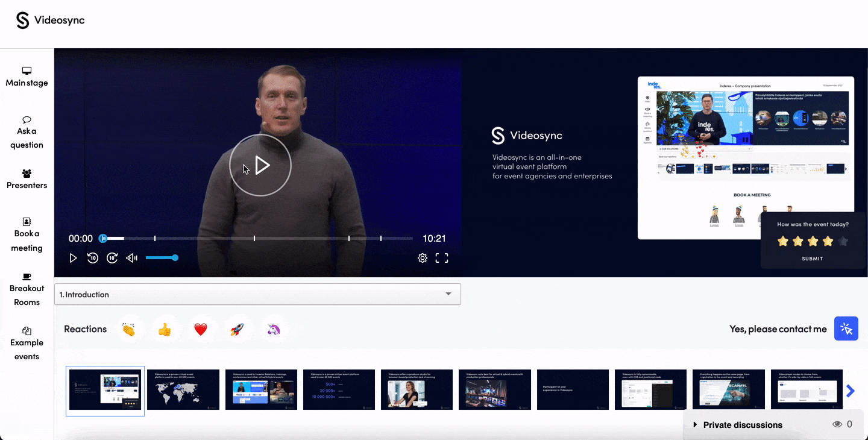Screen dimensions: 868x440
Task: Toggle fullscreen mode on the video
Action: click(x=442, y=257)
